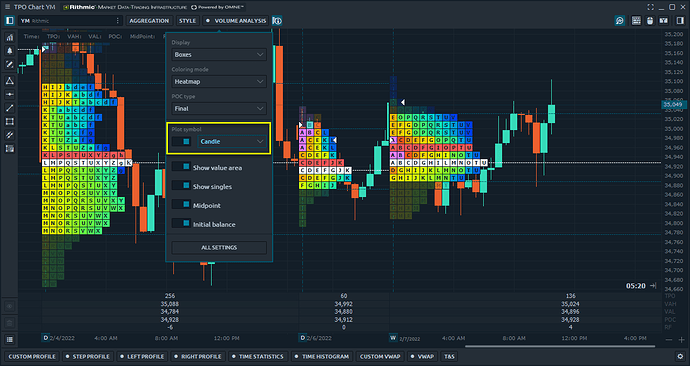Click the 34,896 VAL value under 2/7/2022

(570, 312)
